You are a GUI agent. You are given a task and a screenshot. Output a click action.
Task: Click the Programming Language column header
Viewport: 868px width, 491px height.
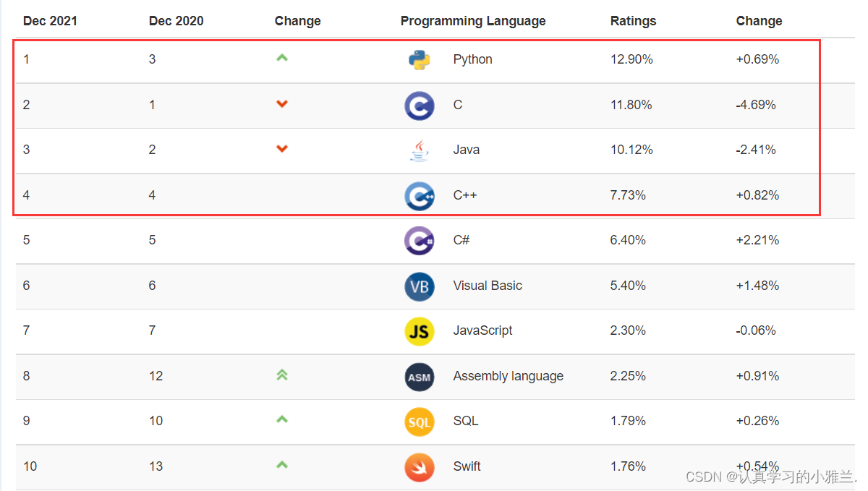click(x=473, y=22)
